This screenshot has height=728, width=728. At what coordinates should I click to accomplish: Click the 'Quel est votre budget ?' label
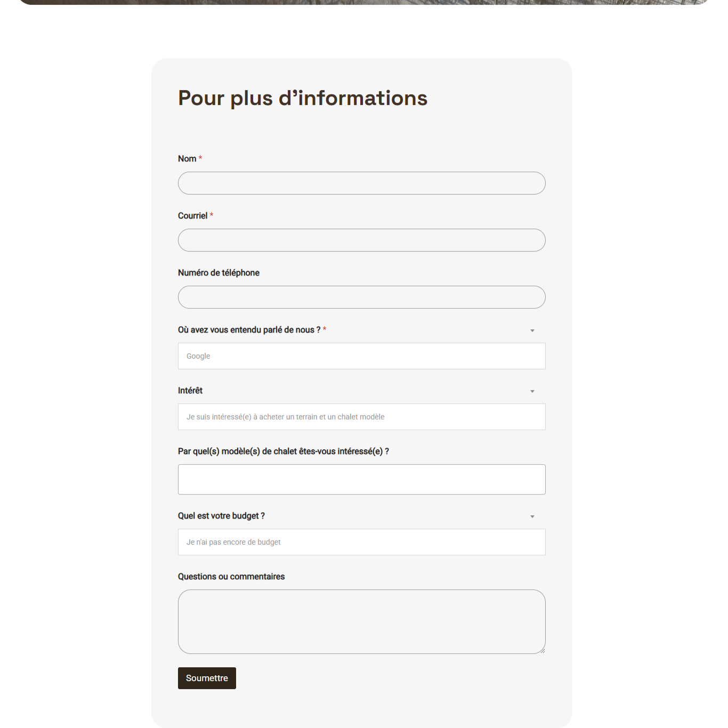pos(221,516)
